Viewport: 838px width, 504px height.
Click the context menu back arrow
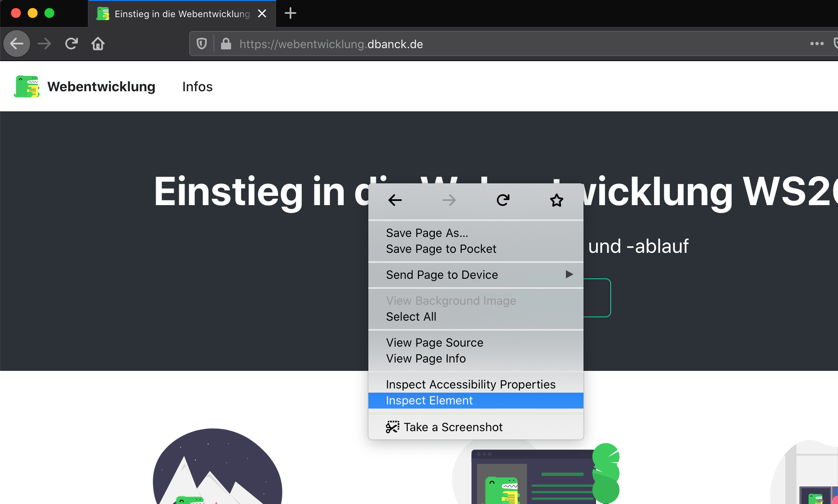[x=395, y=200]
